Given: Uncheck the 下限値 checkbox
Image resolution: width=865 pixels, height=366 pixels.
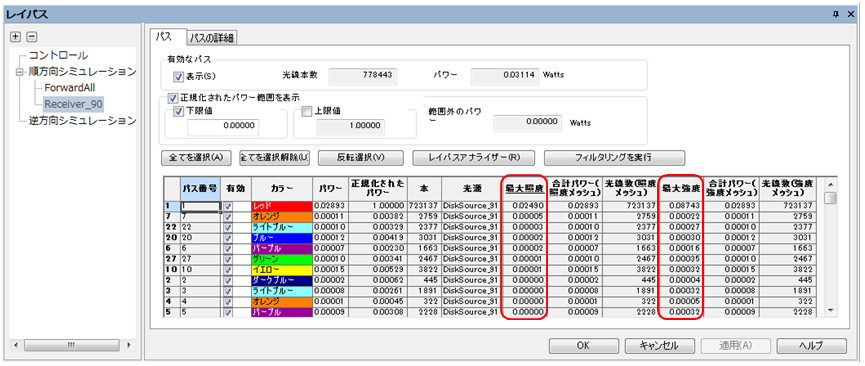Looking at the screenshot, I should (177, 111).
